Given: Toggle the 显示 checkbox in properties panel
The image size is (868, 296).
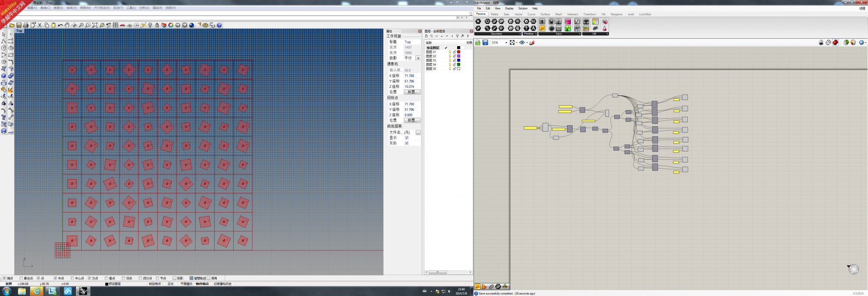Looking at the screenshot, I should [407, 138].
